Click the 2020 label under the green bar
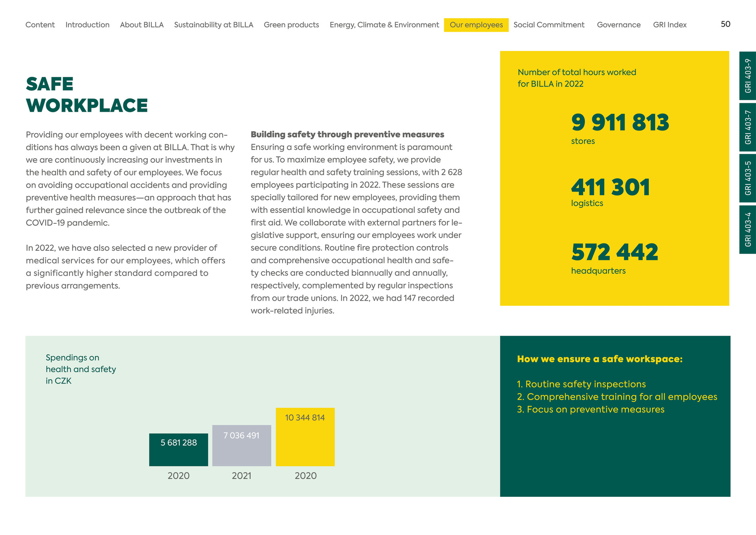This screenshot has height=535, width=756. tap(178, 476)
